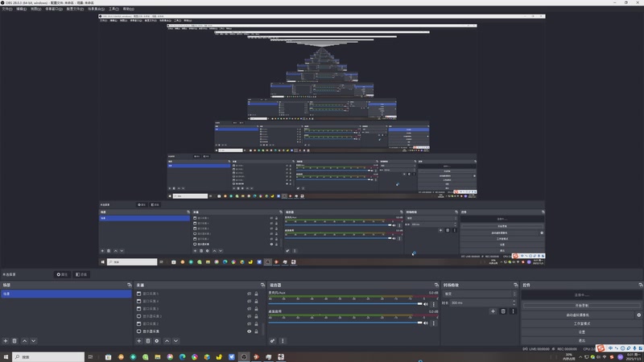644x362 pixels.
Task: Open the 停靠窗口 menu
Action: click(53, 9)
